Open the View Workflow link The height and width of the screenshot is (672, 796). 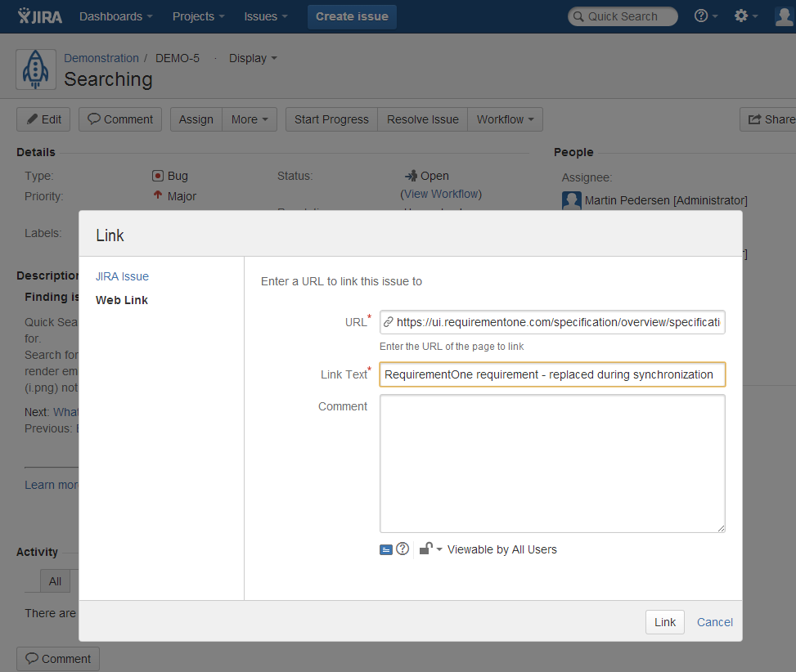tap(441, 195)
